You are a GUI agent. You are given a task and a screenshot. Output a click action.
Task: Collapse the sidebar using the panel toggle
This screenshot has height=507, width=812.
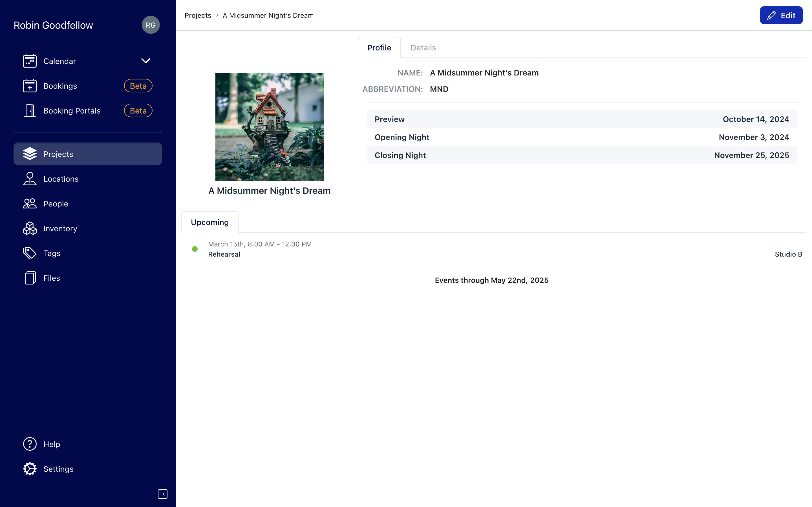[162, 494]
